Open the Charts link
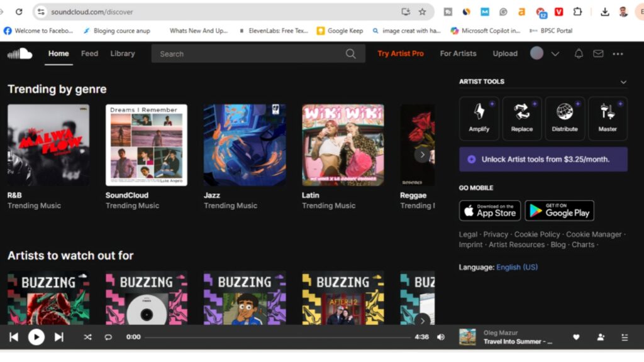This screenshot has height=362, width=644. (583, 244)
